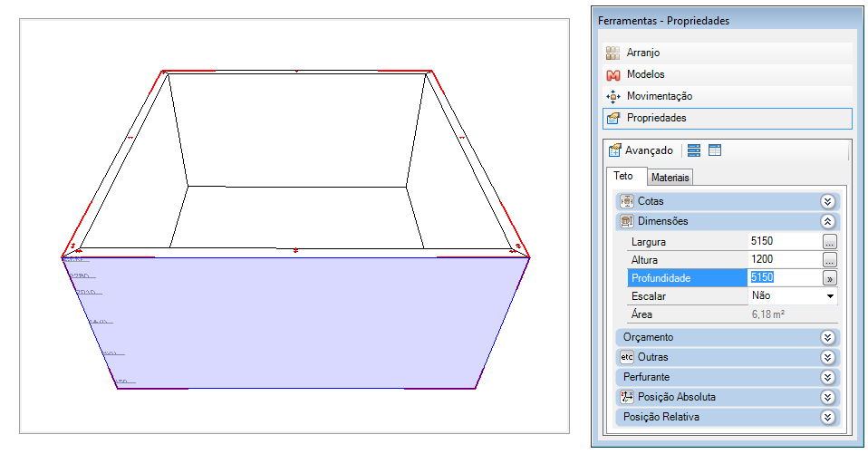The width and height of the screenshot is (868, 454).
Task: Open the Movimentação tool section
Action: [728, 96]
